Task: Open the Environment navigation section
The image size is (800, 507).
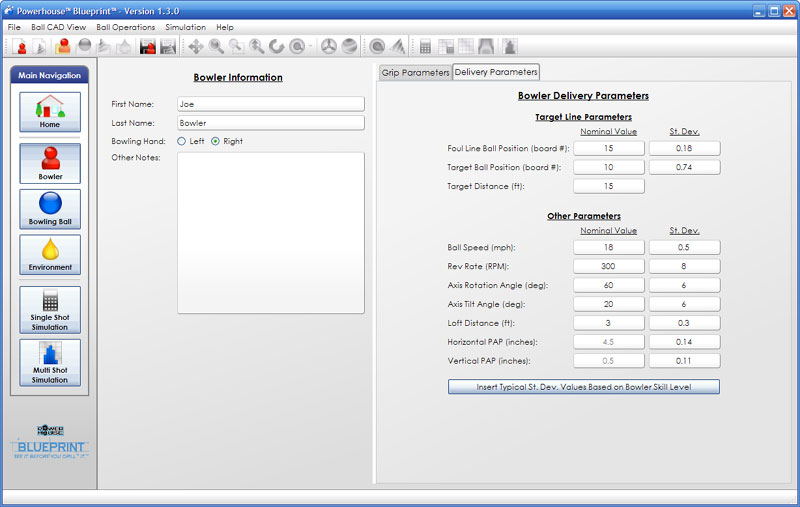Action: tap(50, 255)
